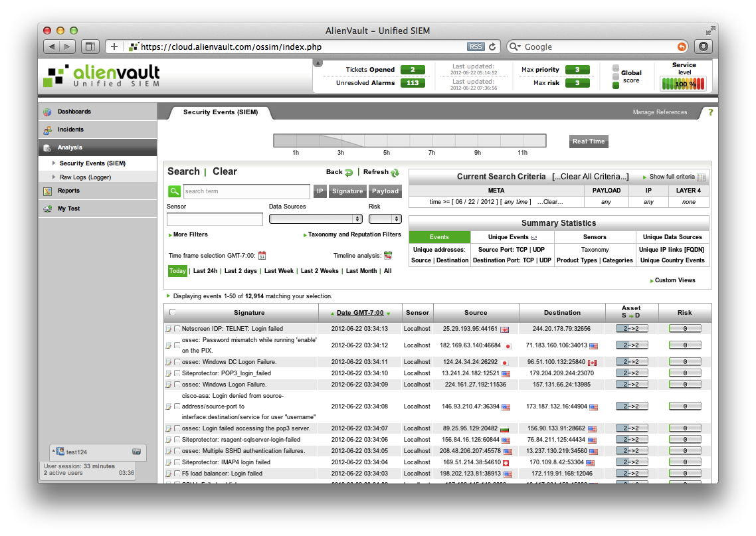Click the bookmarks book icon in toolbar
The height and width of the screenshot is (536, 756).
pyautogui.click(x=90, y=46)
